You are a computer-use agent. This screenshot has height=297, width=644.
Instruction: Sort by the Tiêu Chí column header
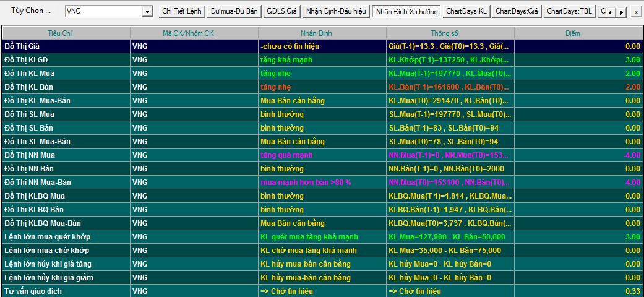[66, 33]
